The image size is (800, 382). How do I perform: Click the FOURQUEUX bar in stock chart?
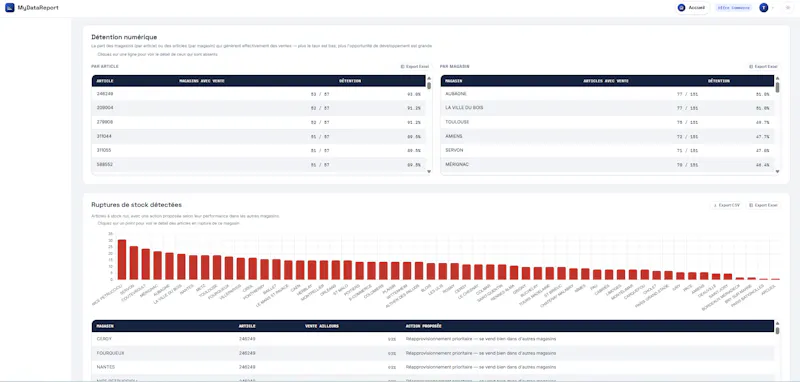point(229,268)
